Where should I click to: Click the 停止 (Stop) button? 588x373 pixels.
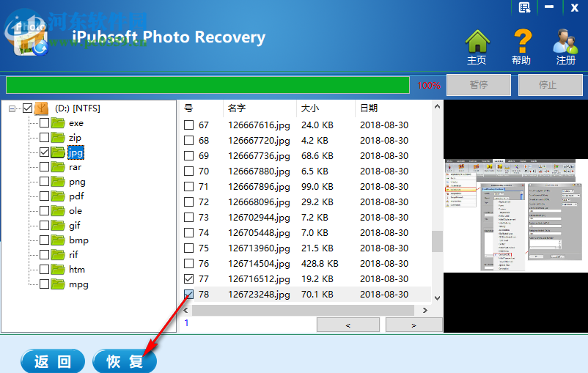[x=550, y=85]
